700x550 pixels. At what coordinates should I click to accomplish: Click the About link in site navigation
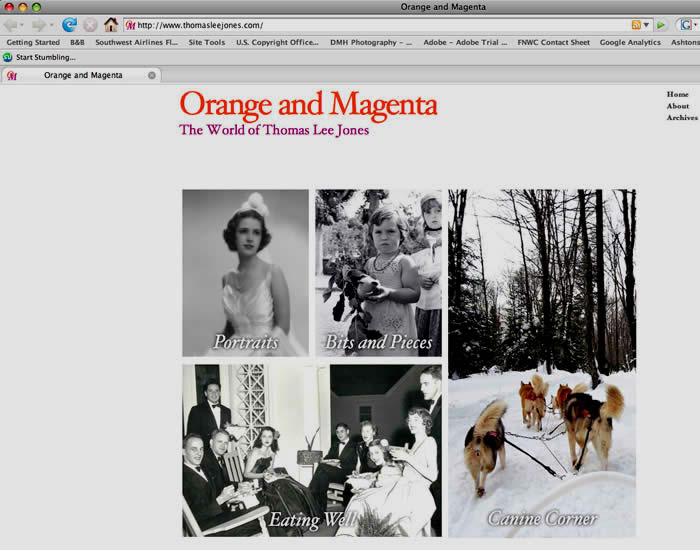[678, 106]
